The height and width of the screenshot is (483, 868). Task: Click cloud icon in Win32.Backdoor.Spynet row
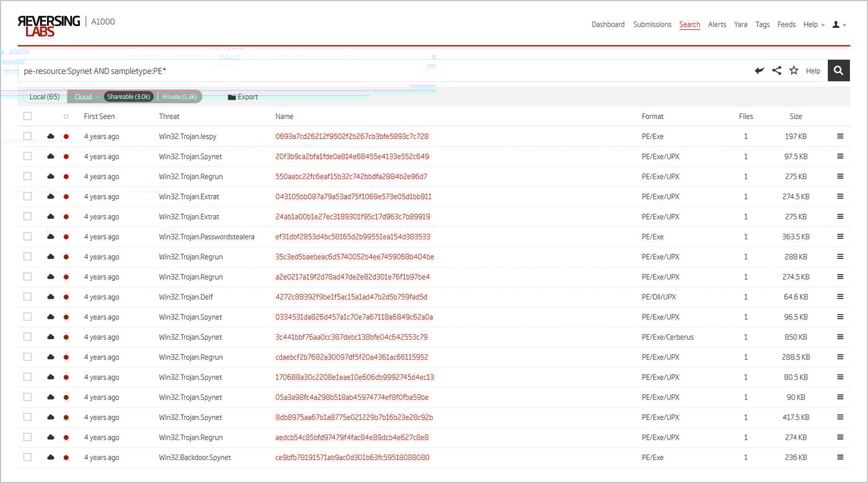point(51,458)
